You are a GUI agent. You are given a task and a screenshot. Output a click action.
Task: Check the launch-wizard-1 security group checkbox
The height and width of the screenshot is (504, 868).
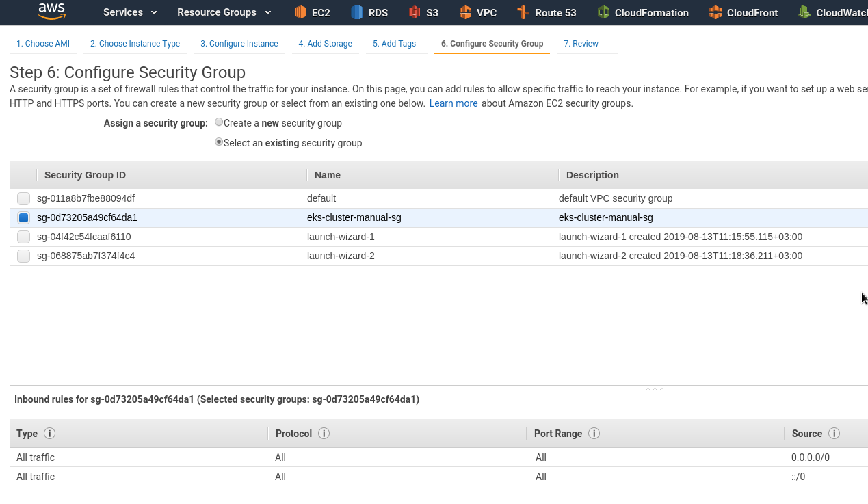click(24, 237)
